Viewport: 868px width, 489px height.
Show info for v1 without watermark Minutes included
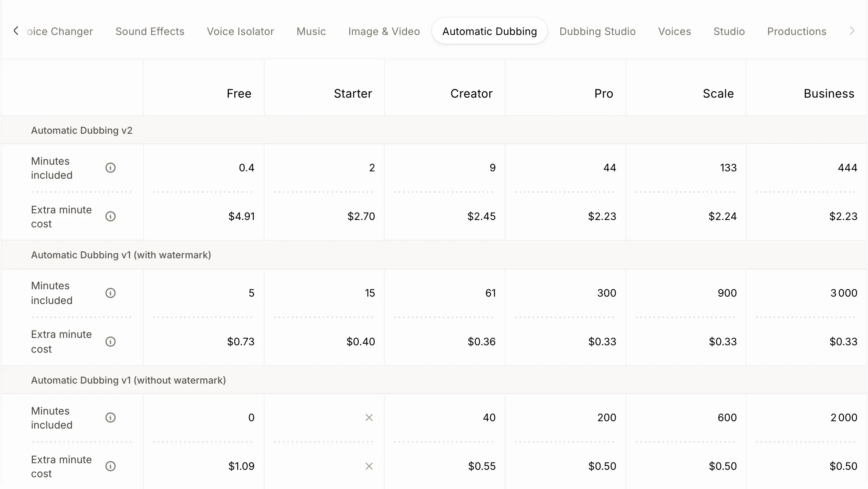[x=111, y=418]
